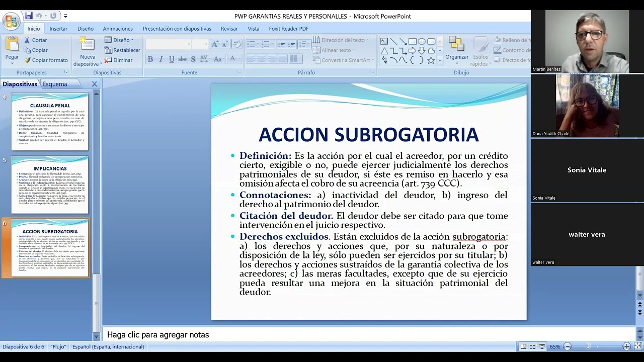Increase the font size
644x362 pixels.
click(x=215, y=44)
